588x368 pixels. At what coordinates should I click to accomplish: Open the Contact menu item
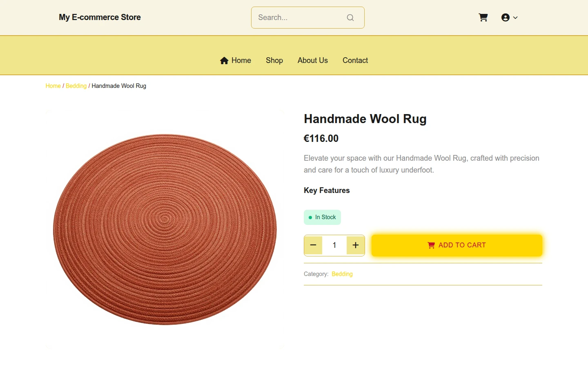pyautogui.click(x=355, y=61)
